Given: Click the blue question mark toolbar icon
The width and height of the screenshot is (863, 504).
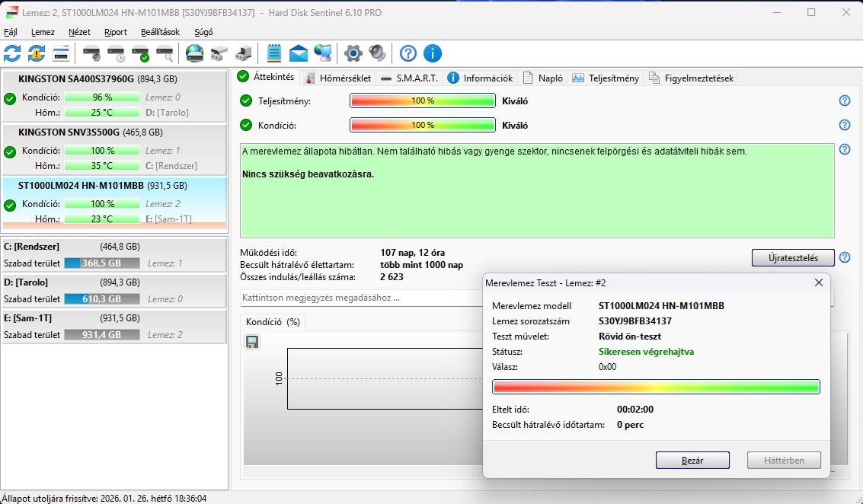Looking at the screenshot, I should [408, 53].
